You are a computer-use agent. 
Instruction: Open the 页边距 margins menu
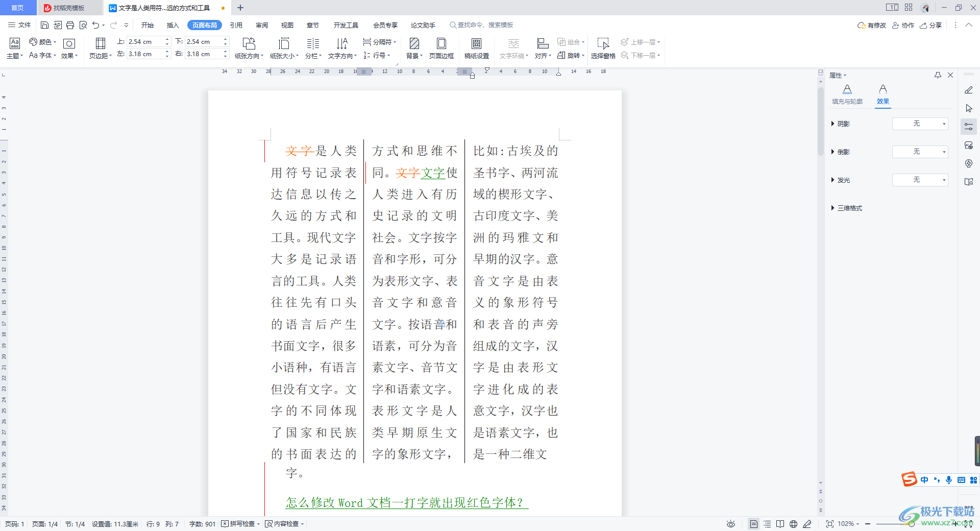(x=101, y=49)
